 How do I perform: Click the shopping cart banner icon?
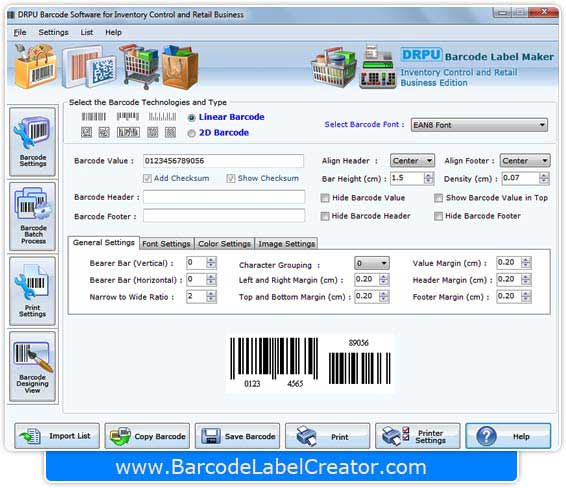[x=139, y=66]
